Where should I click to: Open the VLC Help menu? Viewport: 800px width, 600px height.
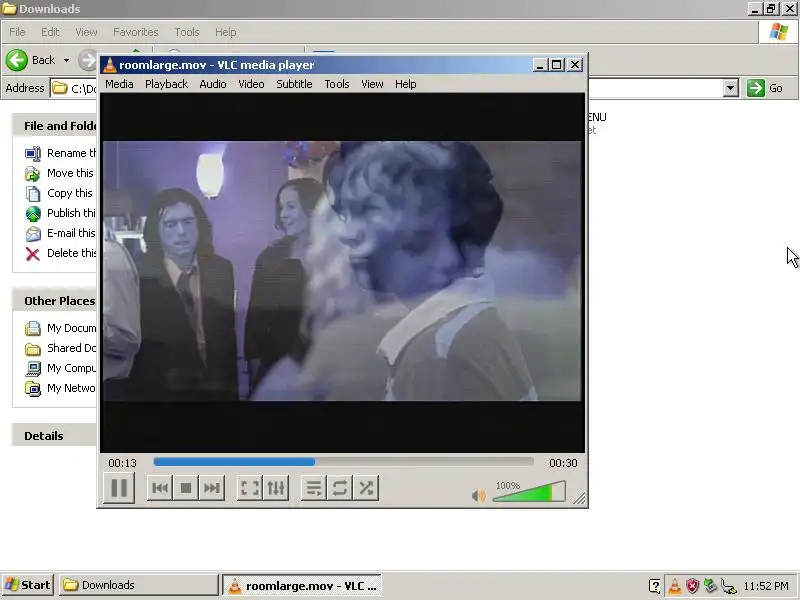tap(406, 84)
